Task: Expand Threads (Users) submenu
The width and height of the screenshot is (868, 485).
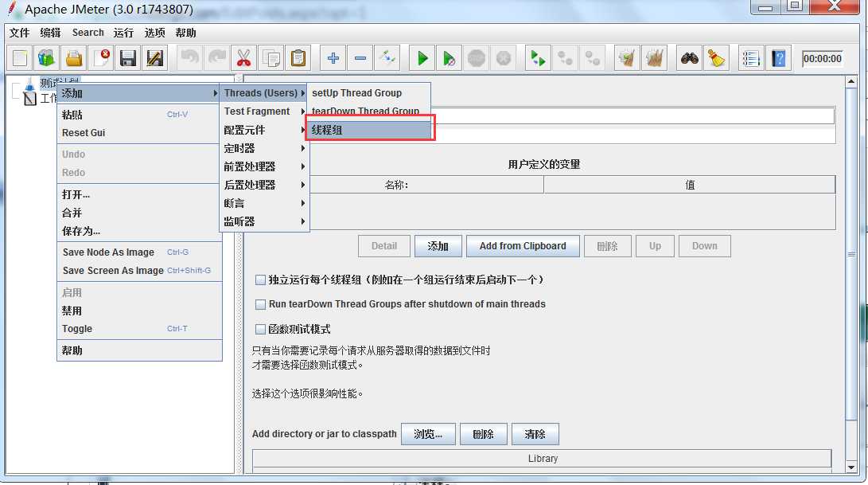Action: coord(264,93)
